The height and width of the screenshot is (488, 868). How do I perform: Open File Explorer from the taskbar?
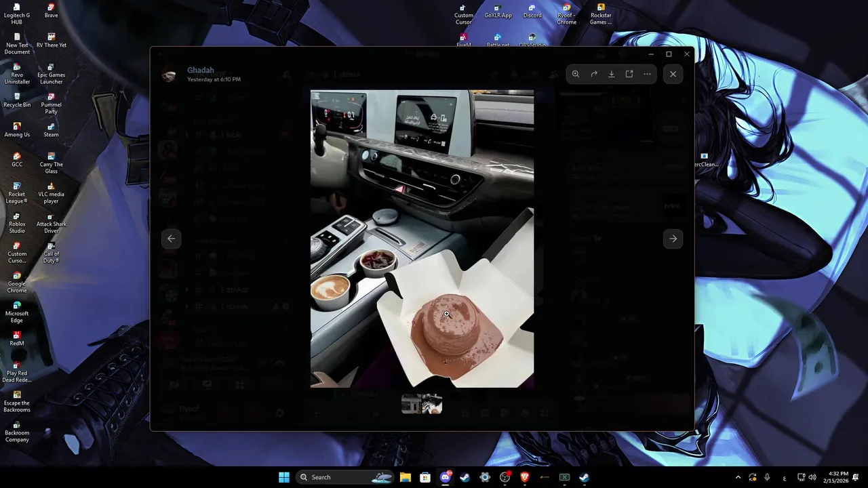tap(405, 477)
